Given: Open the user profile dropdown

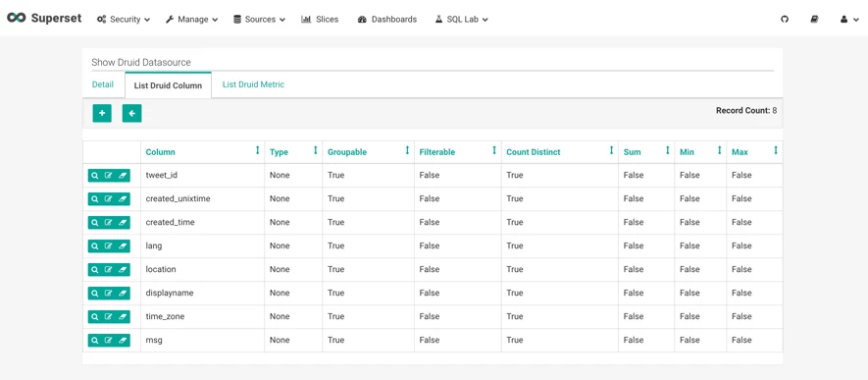Looking at the screenshot, I should 849,19.
